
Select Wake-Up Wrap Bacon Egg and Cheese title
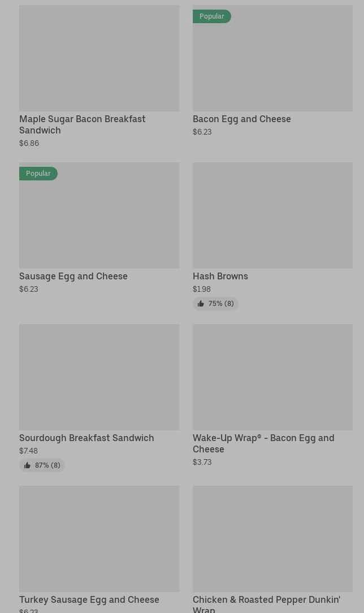pos(263,443)
